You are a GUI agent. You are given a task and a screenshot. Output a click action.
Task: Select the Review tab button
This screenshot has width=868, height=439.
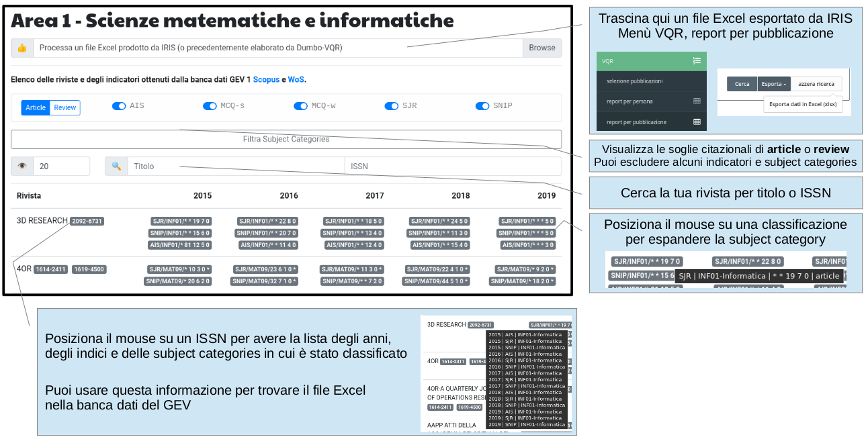point(65,107)
